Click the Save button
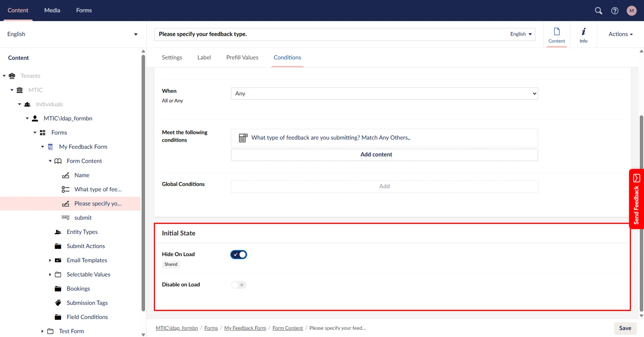The image size is (644, 337). (x=625, y=328)
